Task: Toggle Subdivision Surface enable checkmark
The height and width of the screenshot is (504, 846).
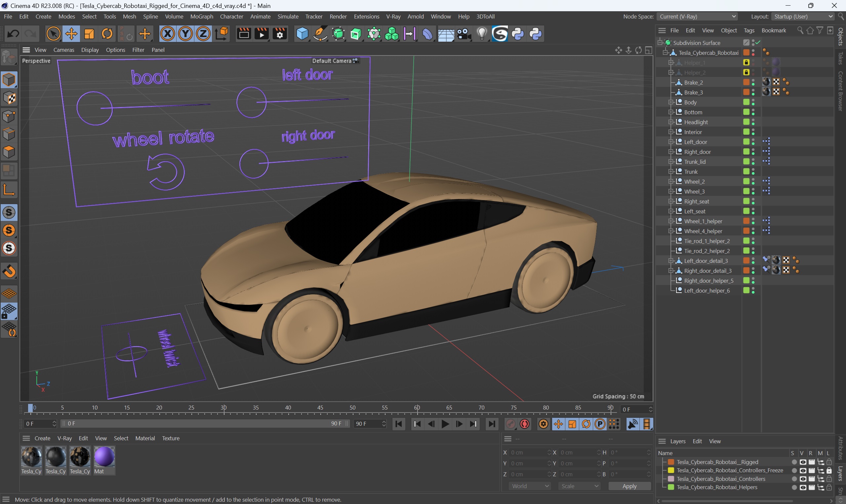Action: 758,43
